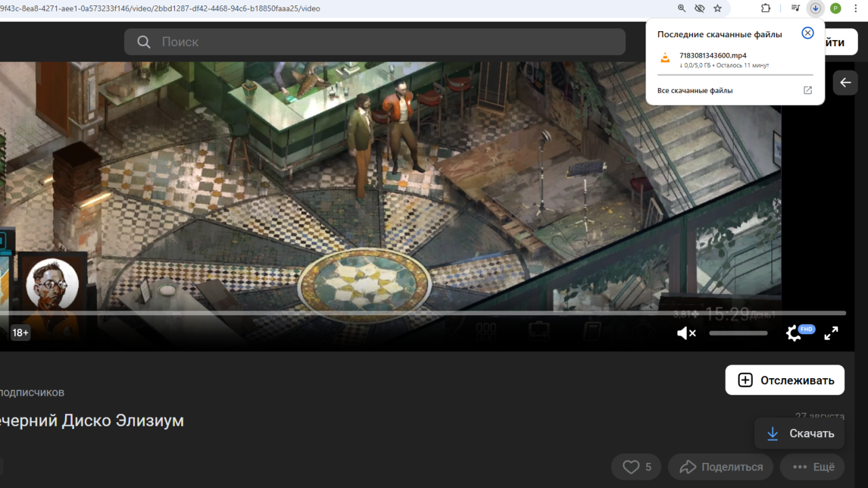
Task: Click the Отслеживать follow button
Action: [785, 380]
